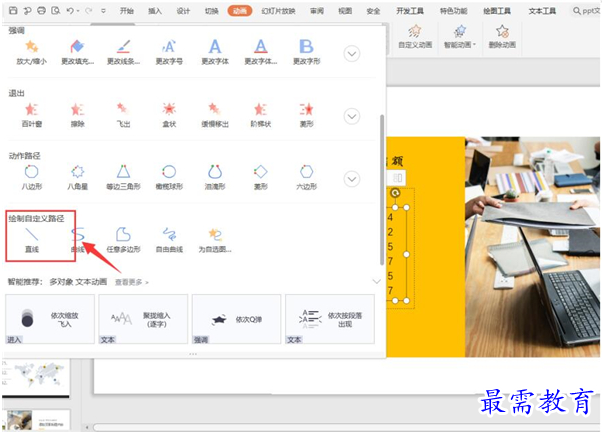Viewport: 602px width, 433px height.
Task: Draw a 直线 custom path
Action: click(x=31, y=240)
